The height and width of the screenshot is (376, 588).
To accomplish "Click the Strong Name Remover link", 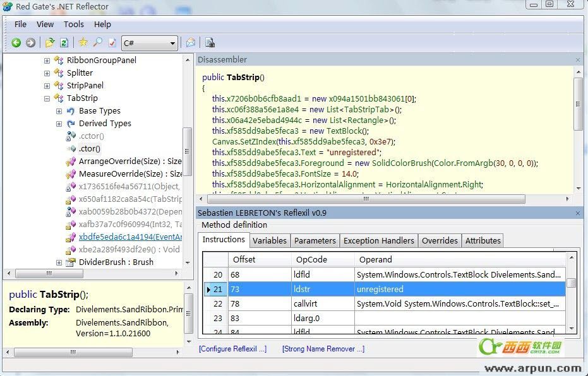I will (x=323, y=349).
